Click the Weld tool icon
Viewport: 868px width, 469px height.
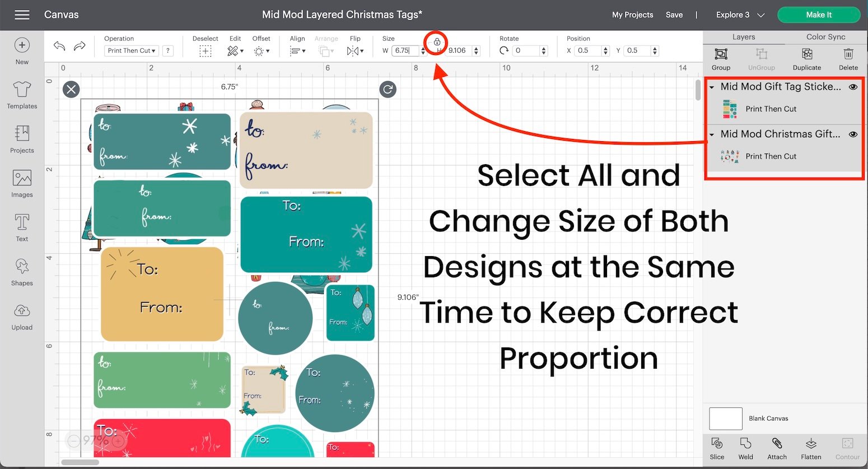tap(745, 444)
